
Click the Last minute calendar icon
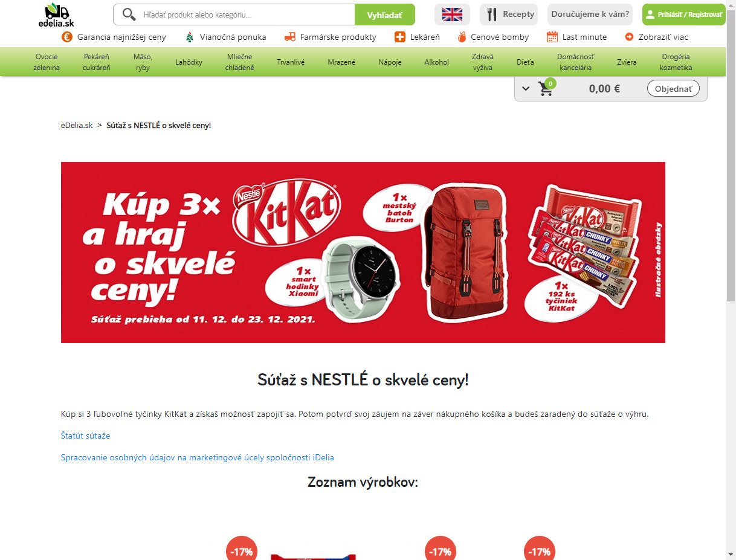tap(552, 37)
